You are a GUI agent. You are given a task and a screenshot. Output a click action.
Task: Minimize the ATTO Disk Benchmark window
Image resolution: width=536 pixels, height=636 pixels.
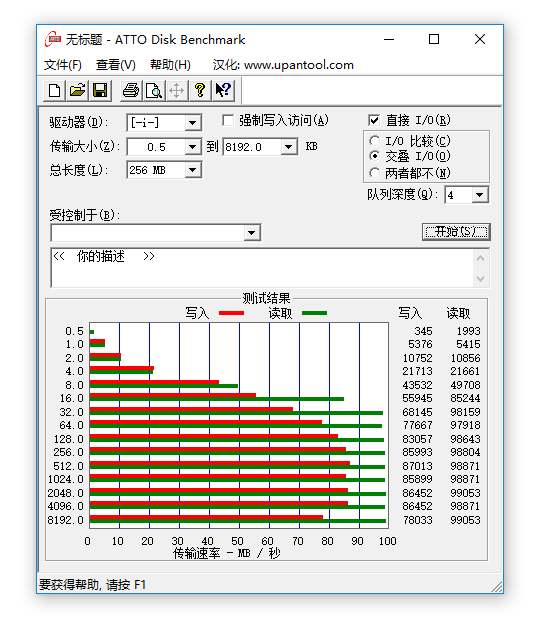coord(389,39)
